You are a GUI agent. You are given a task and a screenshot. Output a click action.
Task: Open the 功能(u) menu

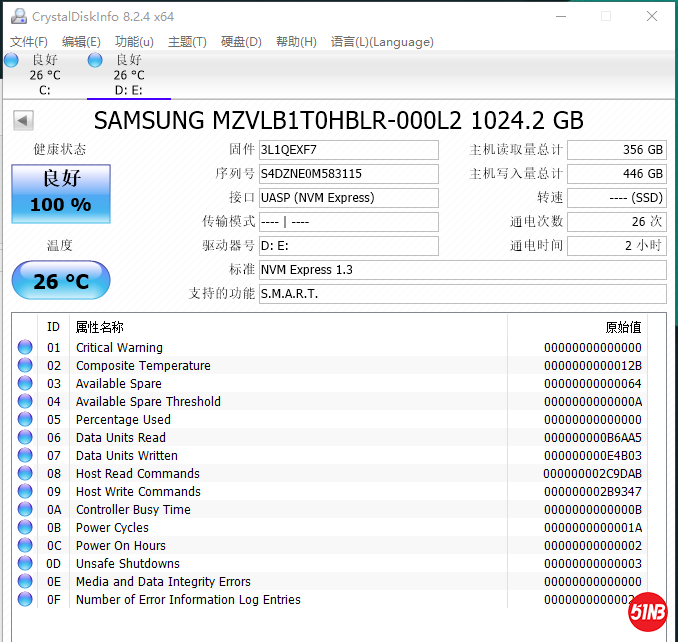point(134,42)
